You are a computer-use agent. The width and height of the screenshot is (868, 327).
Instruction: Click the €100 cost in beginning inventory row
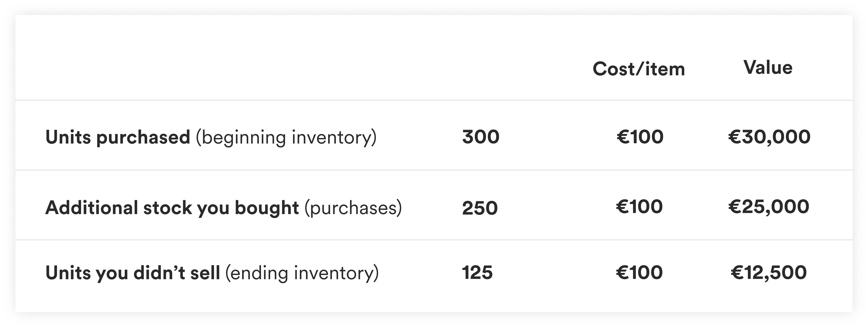coord(640,137)
